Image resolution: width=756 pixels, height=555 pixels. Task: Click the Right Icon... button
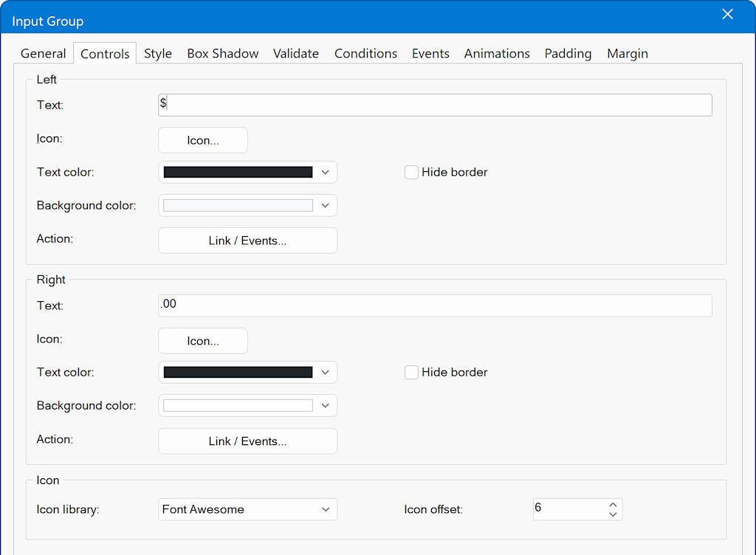click(203, 341)
